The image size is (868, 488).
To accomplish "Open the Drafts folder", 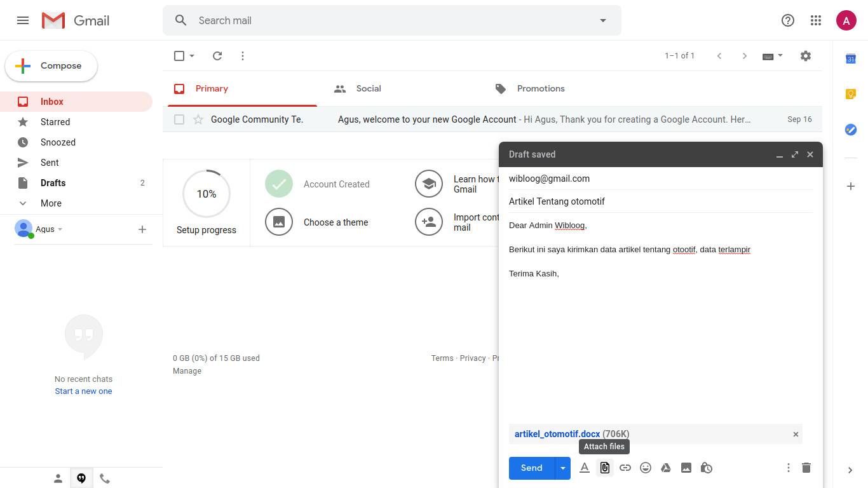I will [x=76, y=183].
